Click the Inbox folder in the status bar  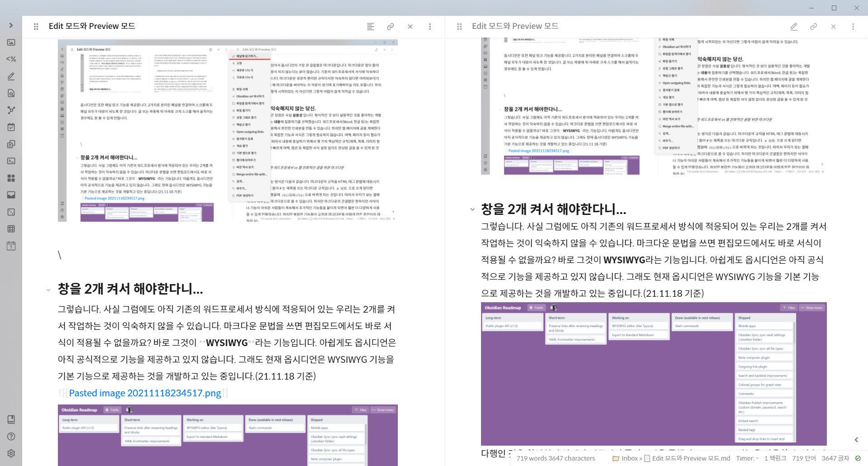[626, 458]
